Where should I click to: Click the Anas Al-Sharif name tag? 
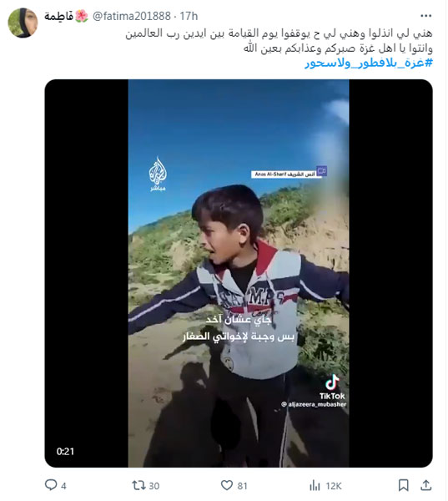click(286, 175)
